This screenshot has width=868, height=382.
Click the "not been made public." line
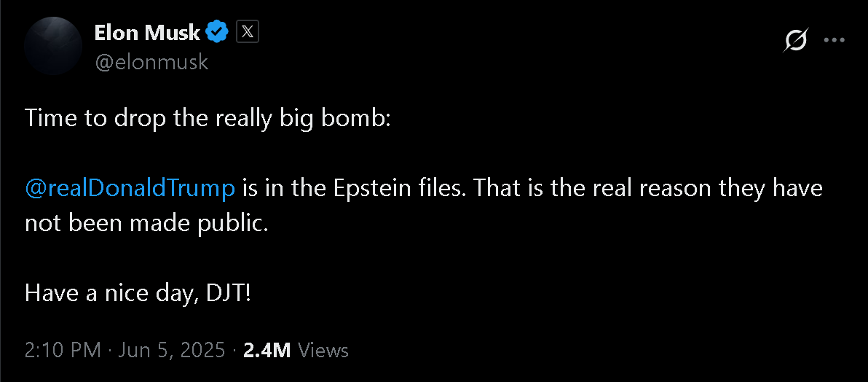pyautogui.click(x=146, y=223)
